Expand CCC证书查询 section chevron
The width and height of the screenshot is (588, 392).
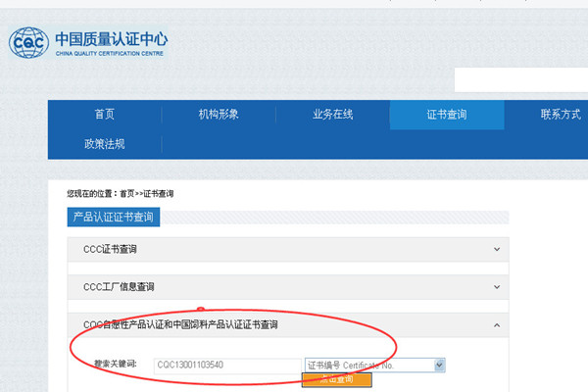click(497, 249)
